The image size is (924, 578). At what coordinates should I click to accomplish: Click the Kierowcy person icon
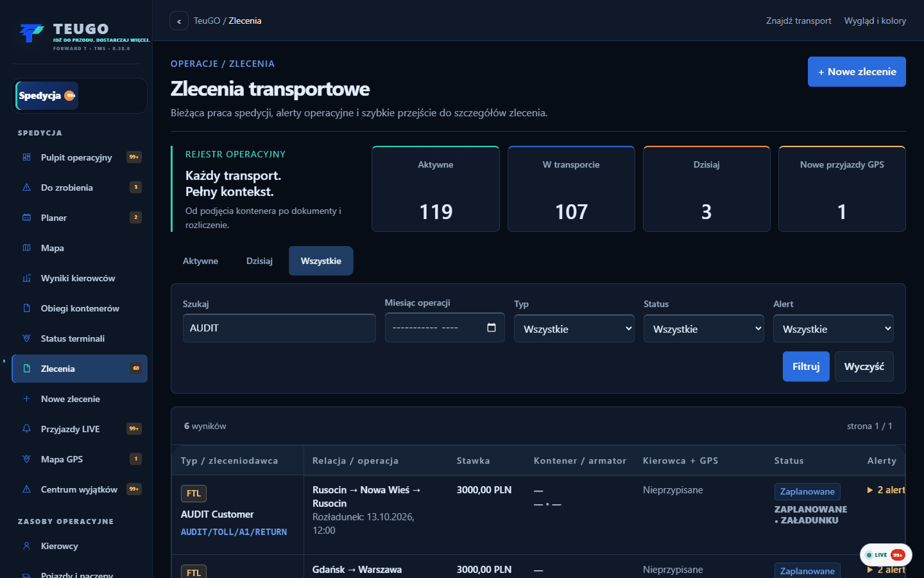26,546
